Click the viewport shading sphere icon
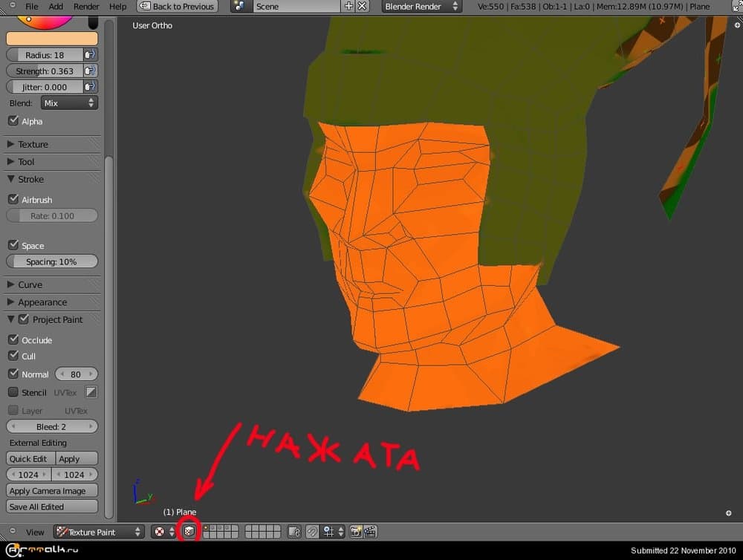 tap(160, 532)
